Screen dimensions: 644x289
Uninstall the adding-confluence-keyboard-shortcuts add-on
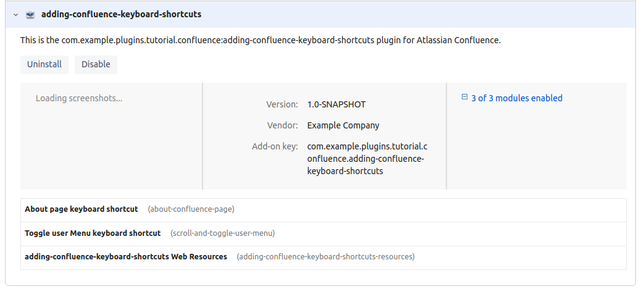pyautogui.click(x=44, y=64)
